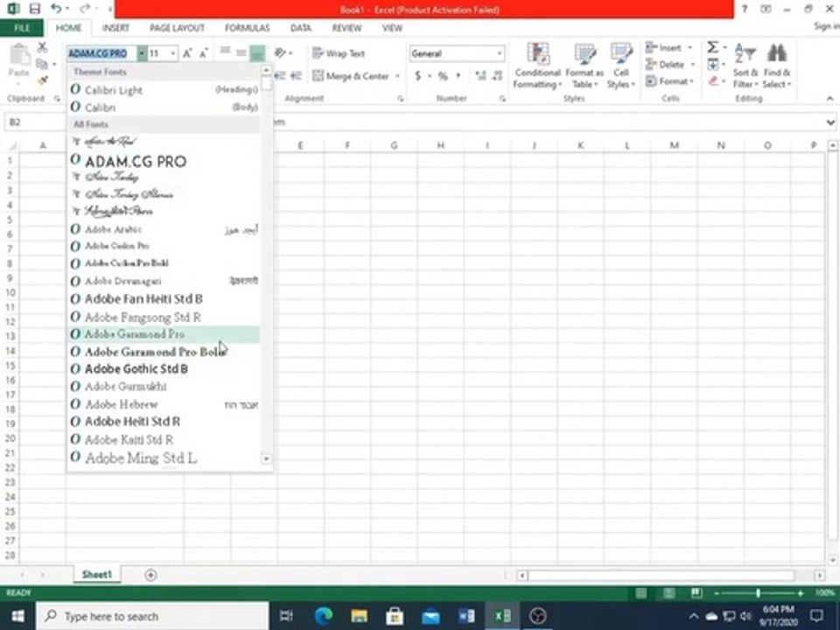Click the zoom in plus button
This screenshot has width=840, height=630.
point(801,593)
